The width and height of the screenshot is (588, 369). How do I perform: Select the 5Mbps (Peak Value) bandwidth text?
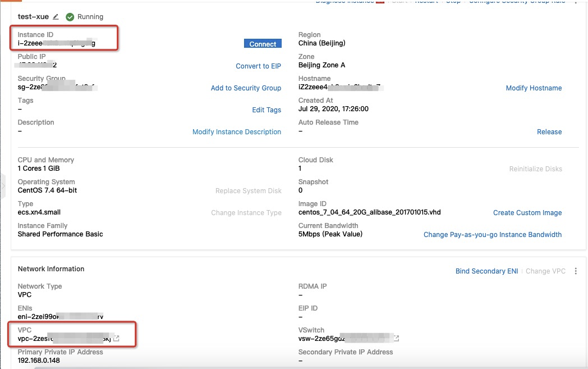tap(330, 234)
